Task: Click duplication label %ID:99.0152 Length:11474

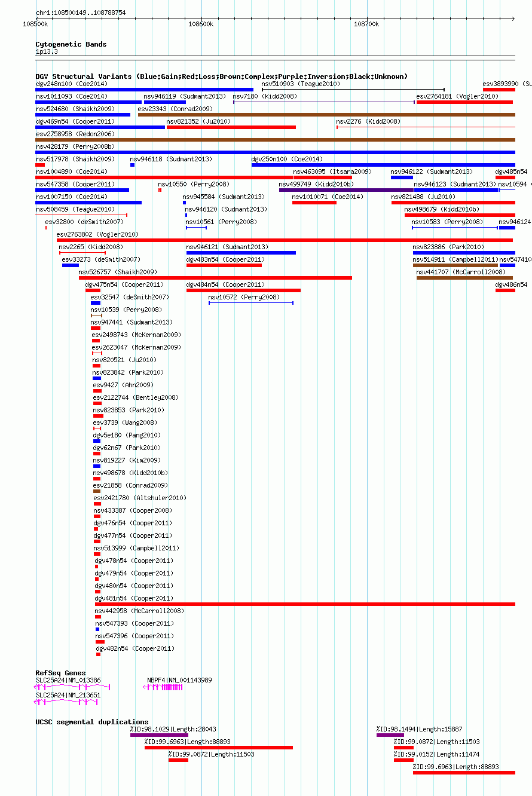Action: (x=436, y=754)
